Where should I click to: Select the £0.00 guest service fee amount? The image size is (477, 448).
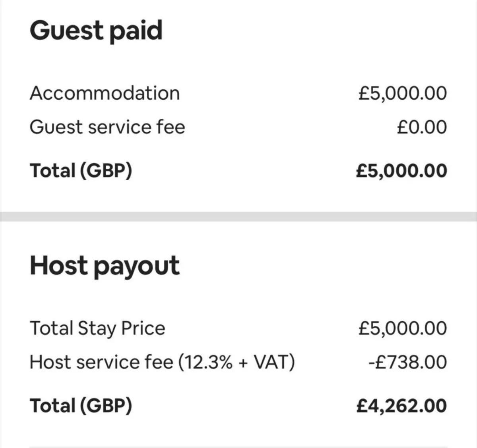(422, 127)
